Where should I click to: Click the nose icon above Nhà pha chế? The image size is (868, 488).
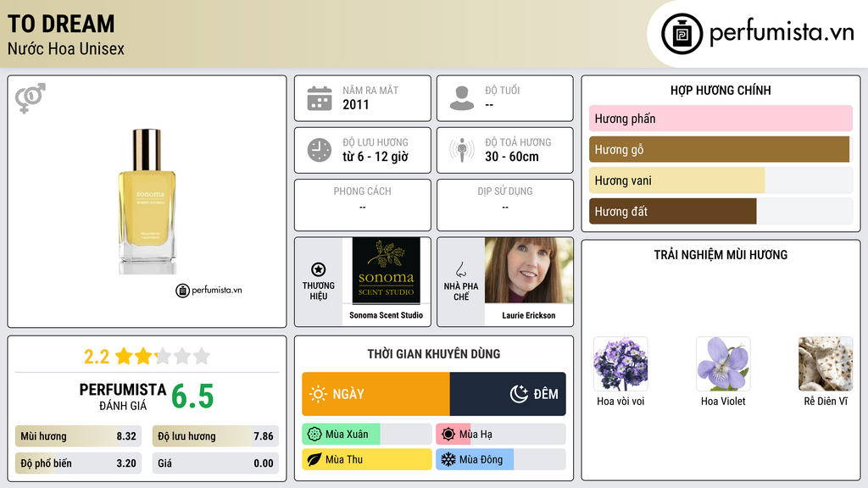coord(460,269)
